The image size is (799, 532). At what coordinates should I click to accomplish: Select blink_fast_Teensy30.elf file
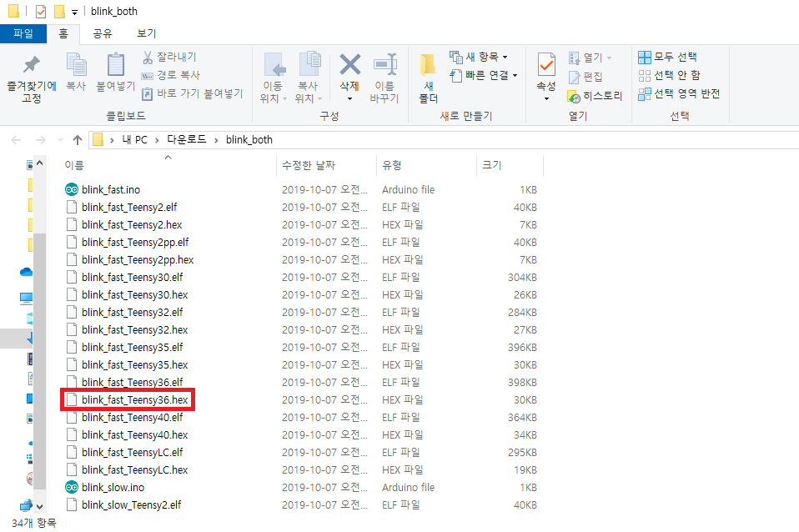tap(132, 277)
